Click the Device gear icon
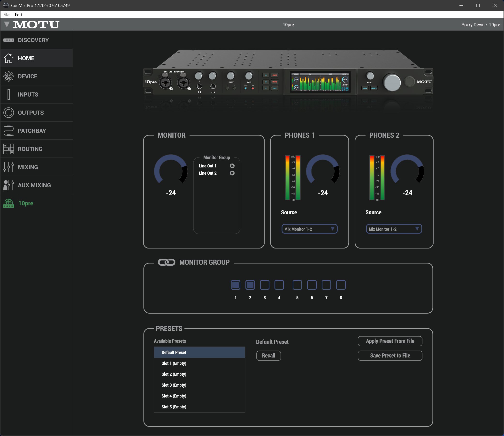This screenshot has width=504, height=436. click(8, 76)
